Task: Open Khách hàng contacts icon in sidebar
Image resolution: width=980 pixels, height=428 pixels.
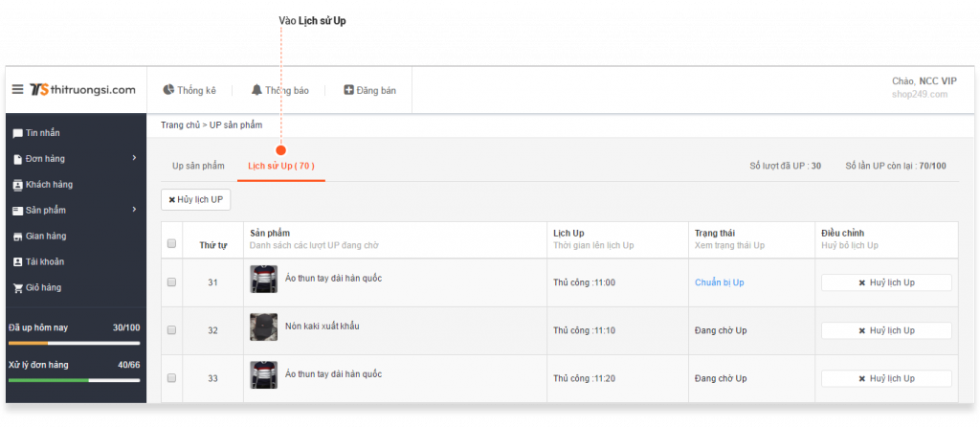Action: click(17, 185)
